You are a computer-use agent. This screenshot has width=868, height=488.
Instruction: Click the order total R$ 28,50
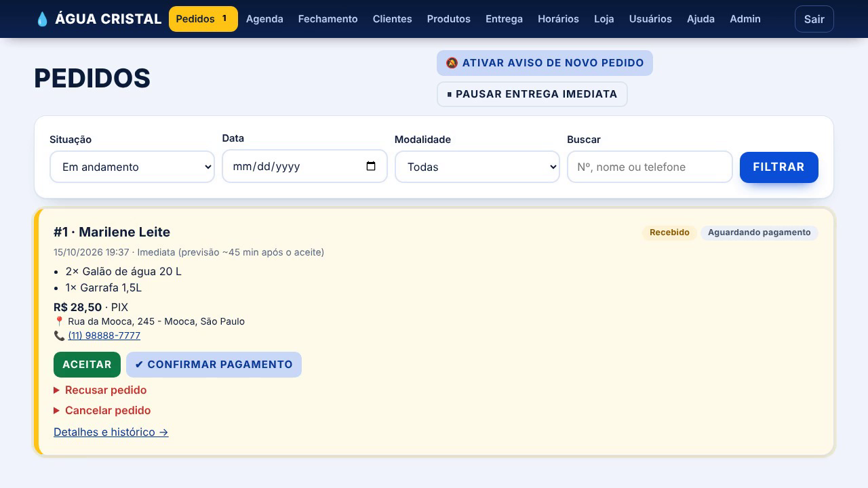pyautogui.click(x=78, y=307)
